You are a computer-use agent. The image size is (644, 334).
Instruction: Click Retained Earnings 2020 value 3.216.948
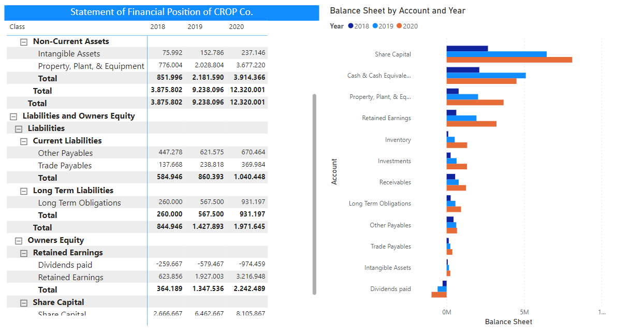251,277
